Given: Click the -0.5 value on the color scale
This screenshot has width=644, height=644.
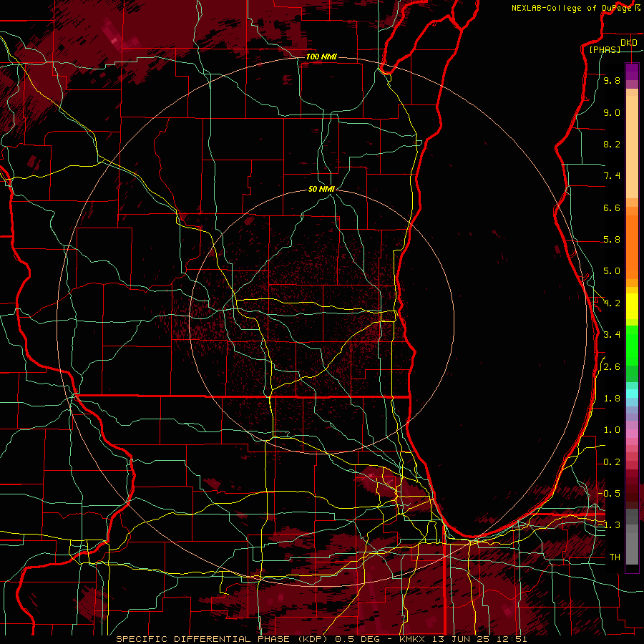Looking at the screenshot, I should click(610, 494).
